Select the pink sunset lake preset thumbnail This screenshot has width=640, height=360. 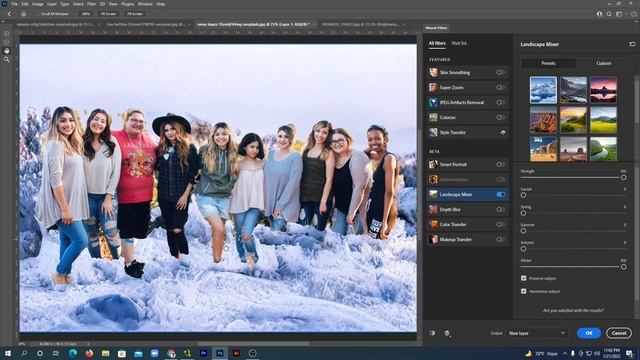603,90
